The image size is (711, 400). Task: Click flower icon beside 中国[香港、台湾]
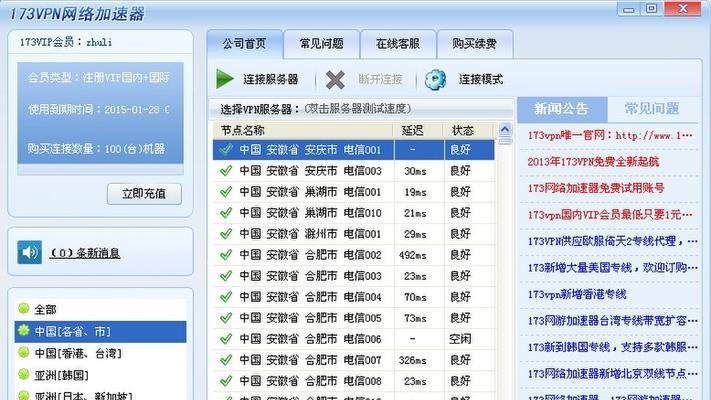[x=24, y=352]
